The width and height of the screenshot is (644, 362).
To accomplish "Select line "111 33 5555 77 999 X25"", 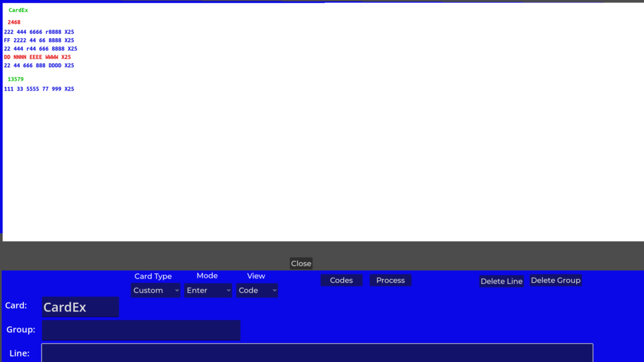I will pos(39,89).
